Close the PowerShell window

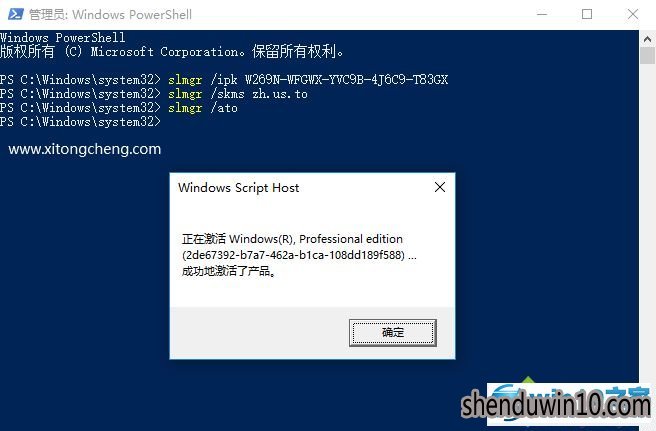[x=633, y=14]
